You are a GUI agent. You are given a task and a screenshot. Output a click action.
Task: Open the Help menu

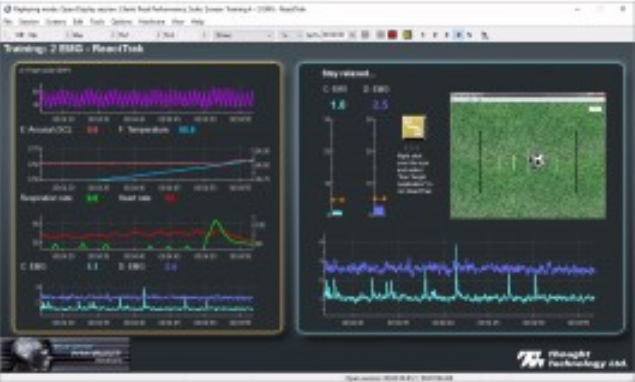(198, 22)
